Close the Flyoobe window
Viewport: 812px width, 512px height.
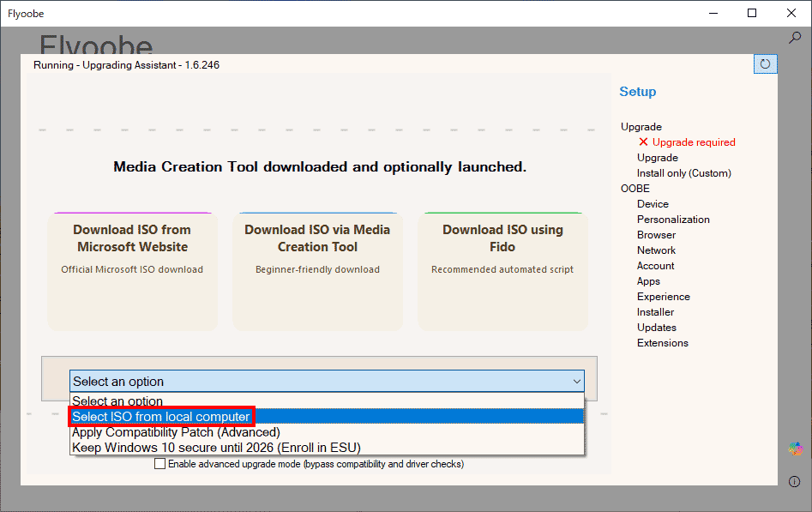coord(791,13)
